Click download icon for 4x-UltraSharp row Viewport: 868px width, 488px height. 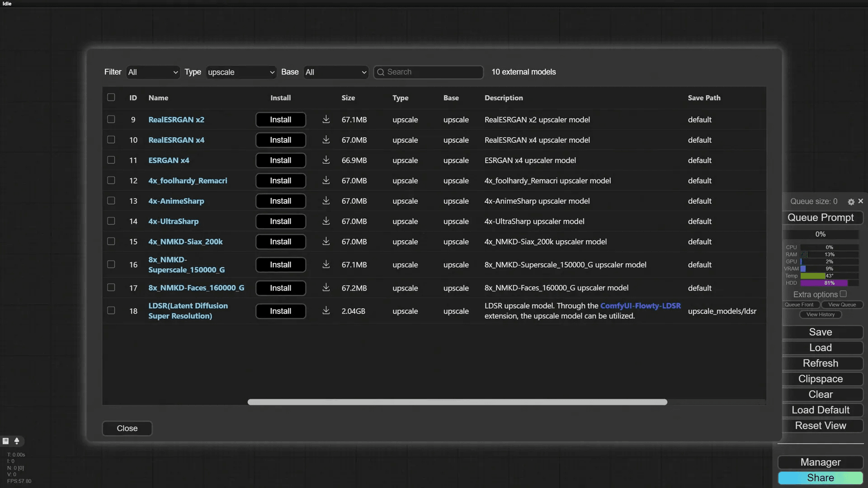coord(326,221)
